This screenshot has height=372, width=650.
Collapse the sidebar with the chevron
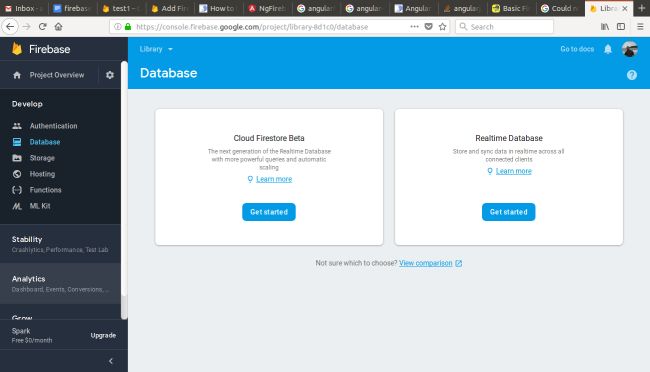pyautogui.click(x=111, y=361)
